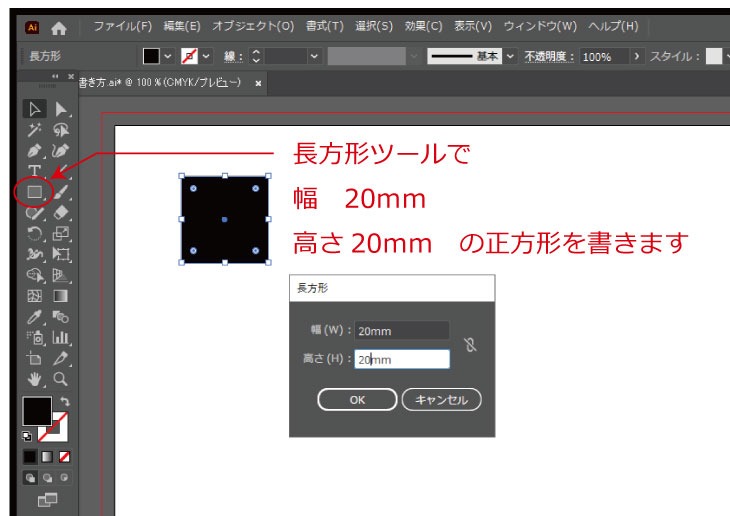The image size is (730, 516).
Task: Choose the Mesh tool
Action: [34, 296]
